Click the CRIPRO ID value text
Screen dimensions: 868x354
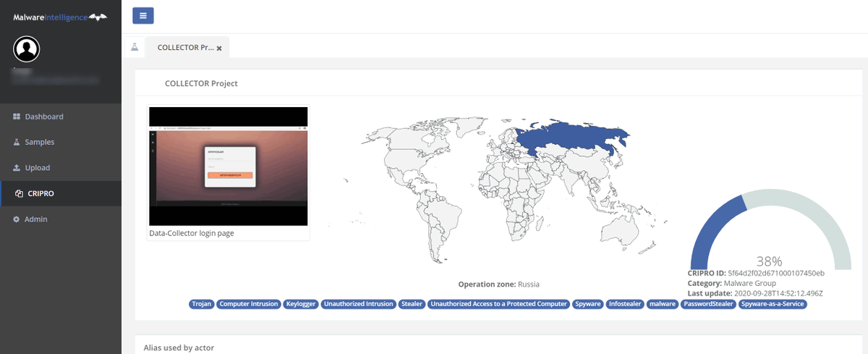(x=776, y=273)
